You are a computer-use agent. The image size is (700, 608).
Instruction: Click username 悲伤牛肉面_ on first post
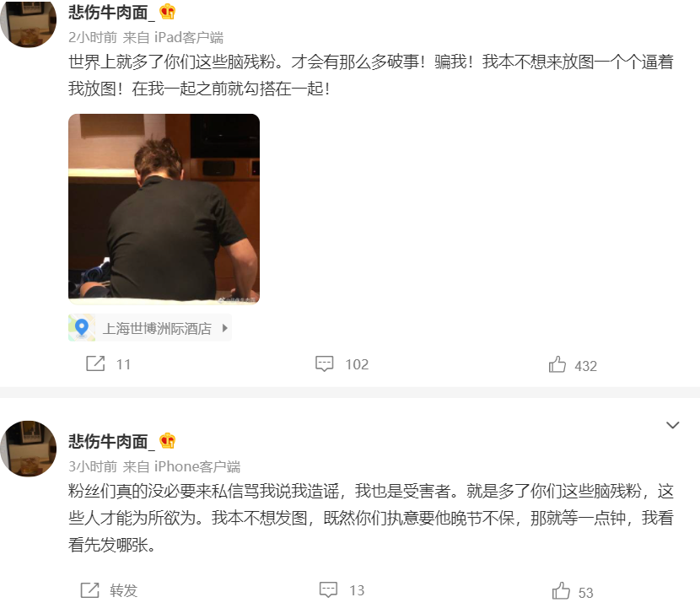point(111,12)
